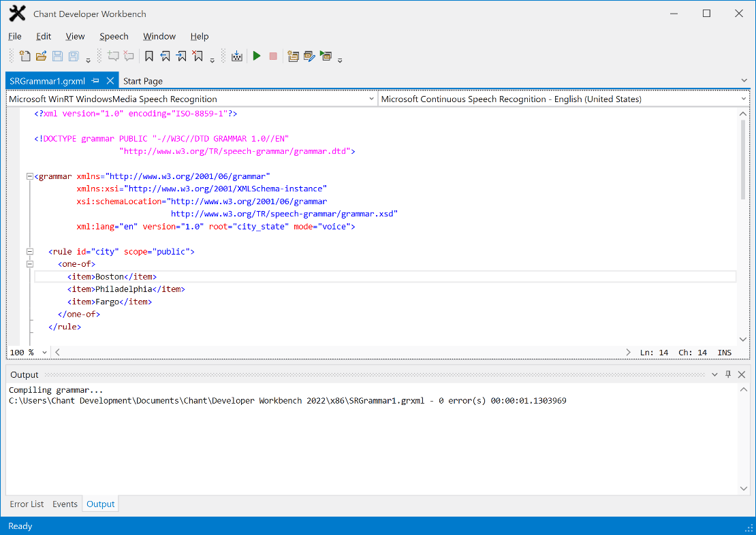Viewport: 756px width, 535px height.
Task: Add comment to selected lines
Action: coord(113,56)
